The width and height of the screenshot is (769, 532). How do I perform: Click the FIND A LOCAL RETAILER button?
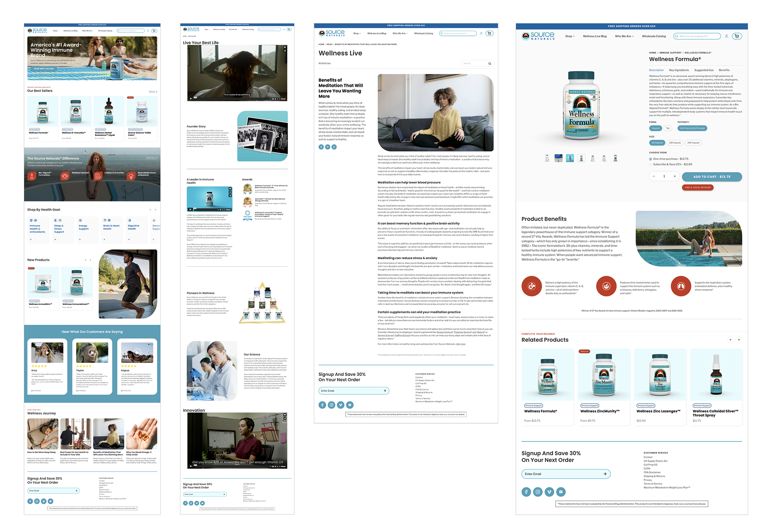[x=697, y=187]
